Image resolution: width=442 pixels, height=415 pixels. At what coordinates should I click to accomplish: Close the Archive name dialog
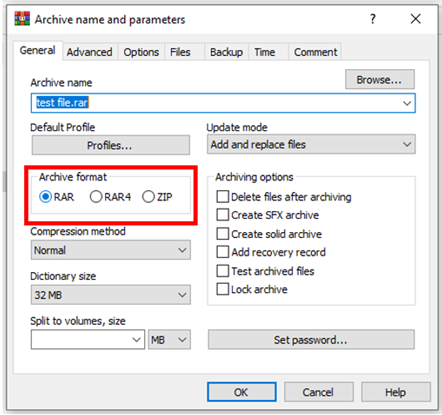click(416, 19)
